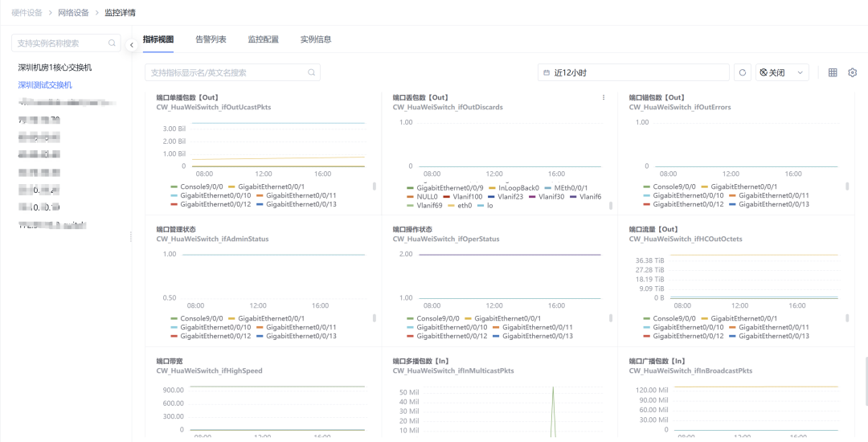Open the 实例信息 tab
The height and width of the screenshot is (442, 868).
click(x=316, y=39)
